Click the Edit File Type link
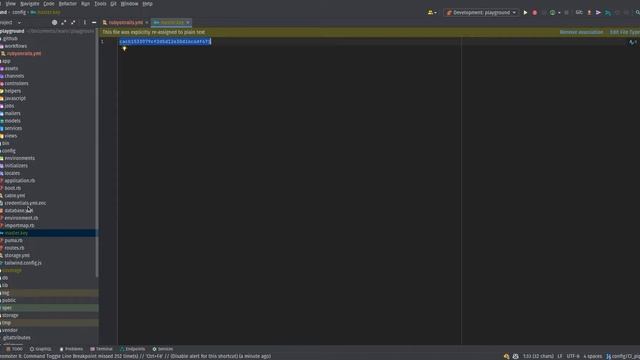Viewport: 640px width, 360px height. (x=625, y=32)
